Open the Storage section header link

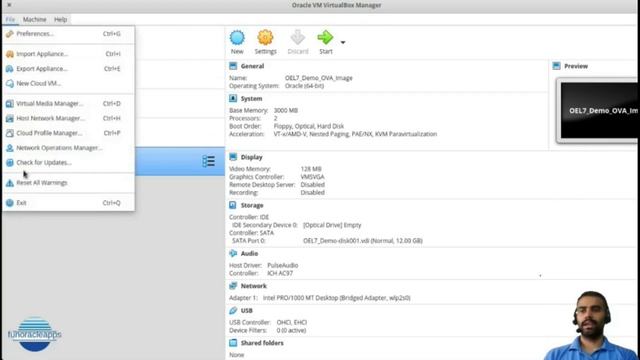click(x=252, y=205)
